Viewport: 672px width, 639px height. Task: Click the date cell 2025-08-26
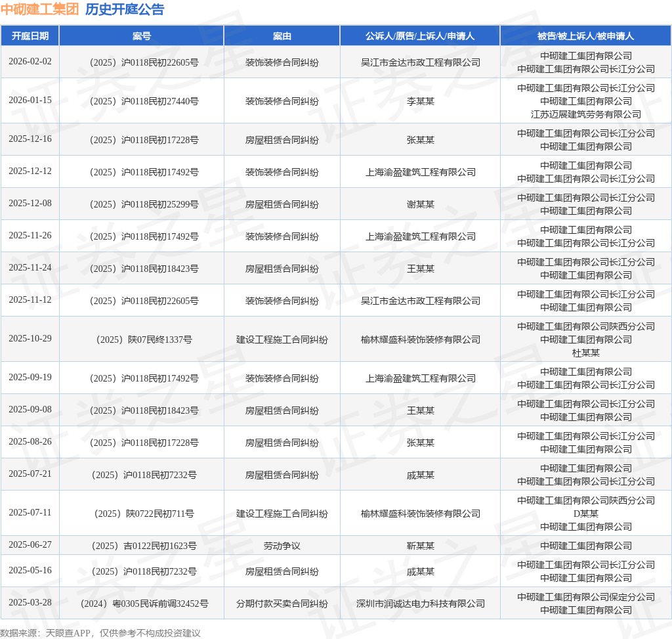[30, 442]
